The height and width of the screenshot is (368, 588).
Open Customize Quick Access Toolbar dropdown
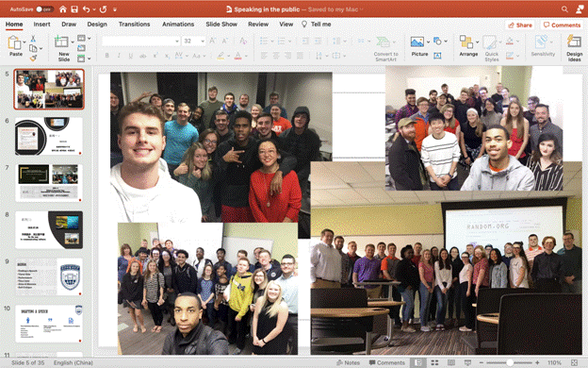(115, 9)
